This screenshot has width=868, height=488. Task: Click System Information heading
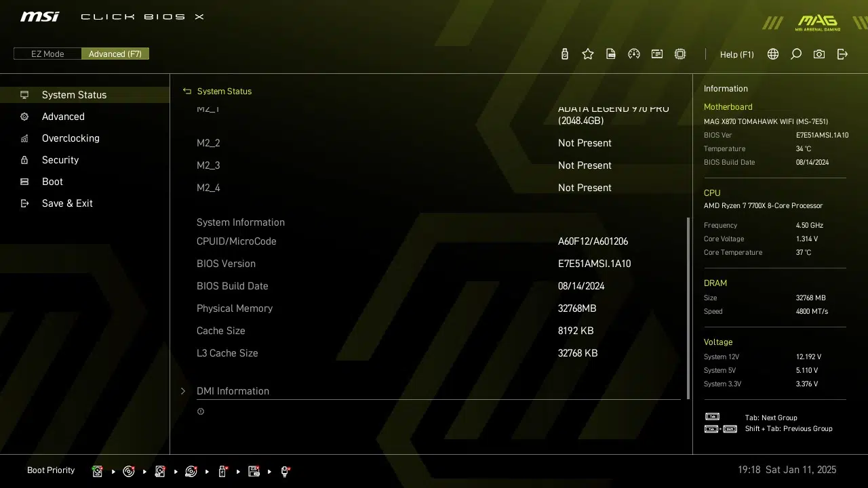point(241,222)
